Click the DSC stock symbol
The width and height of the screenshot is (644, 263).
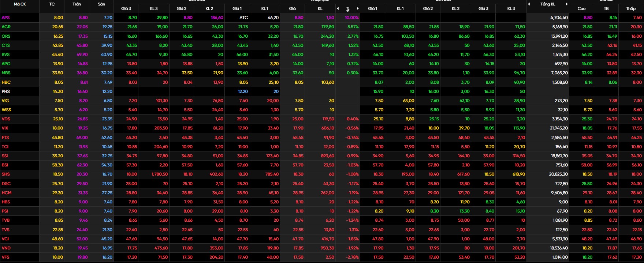click(x=6, y=184)
